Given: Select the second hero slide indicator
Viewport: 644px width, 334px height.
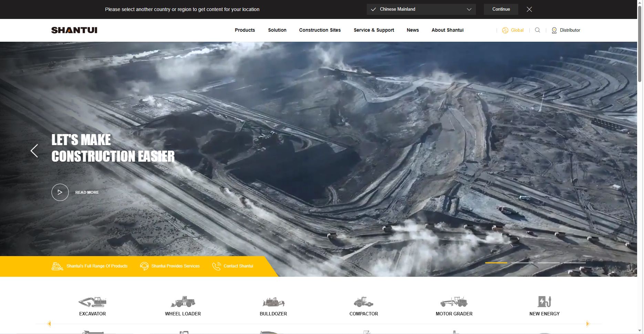Looking at the screenshot, I should 522,263.
